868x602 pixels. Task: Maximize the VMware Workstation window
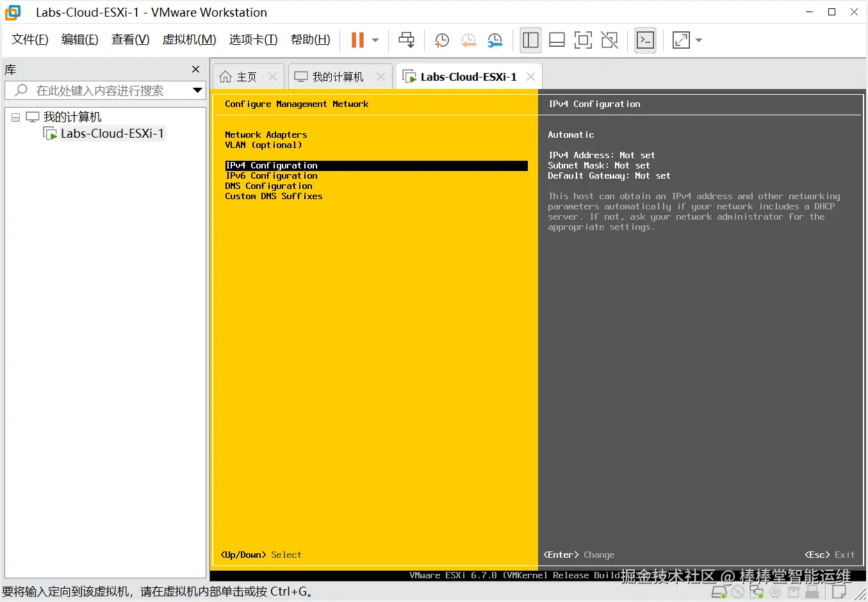(831, 12)
